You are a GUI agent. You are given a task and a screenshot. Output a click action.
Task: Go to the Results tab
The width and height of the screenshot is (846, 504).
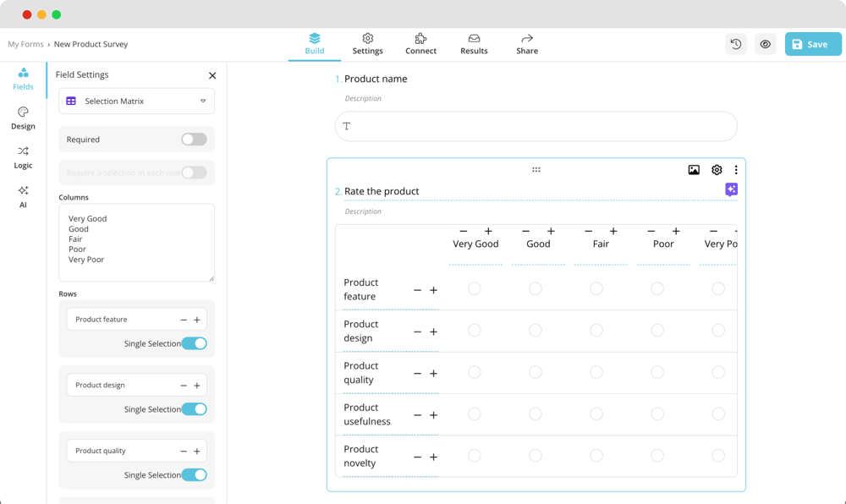(x=474, y=44)
